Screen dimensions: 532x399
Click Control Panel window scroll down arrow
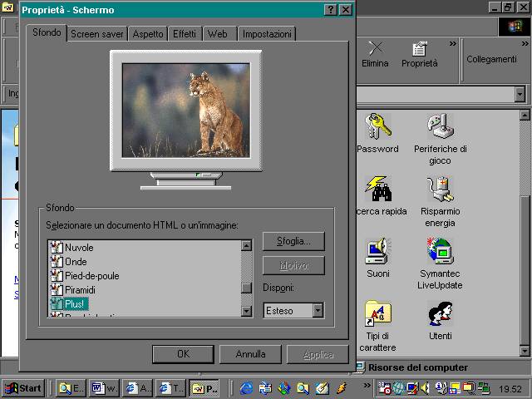coord(525,351)
